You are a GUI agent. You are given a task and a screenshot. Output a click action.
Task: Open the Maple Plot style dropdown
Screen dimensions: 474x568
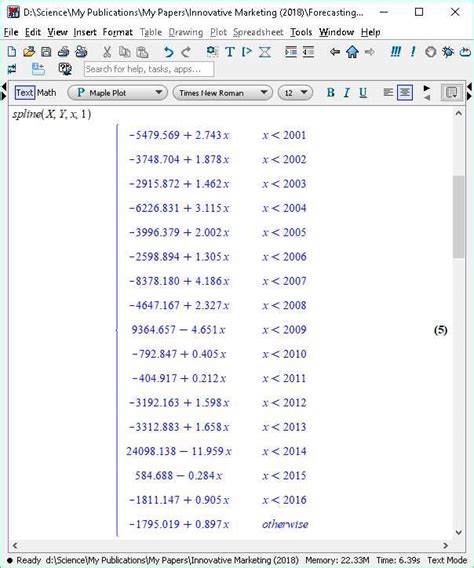point(118,93)
